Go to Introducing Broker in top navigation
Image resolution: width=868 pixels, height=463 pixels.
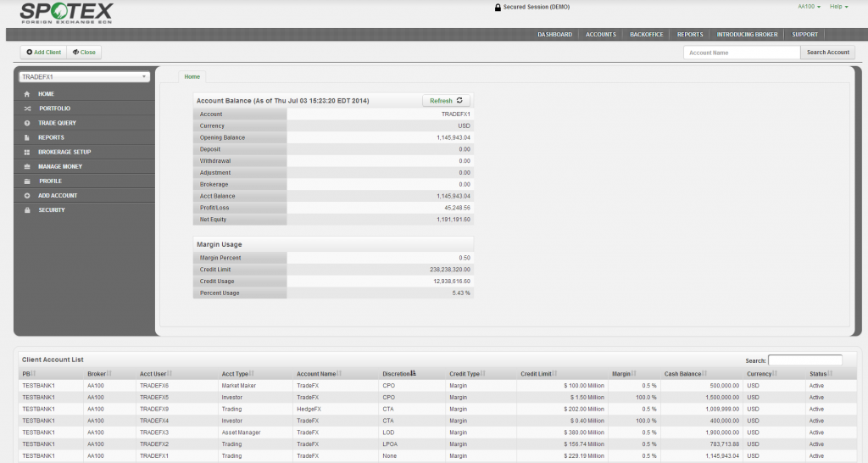(x=747, y=35)
